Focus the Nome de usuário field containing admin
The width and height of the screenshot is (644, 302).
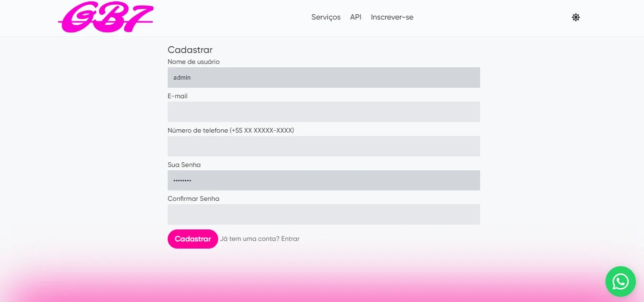click(x=324, y=77)
